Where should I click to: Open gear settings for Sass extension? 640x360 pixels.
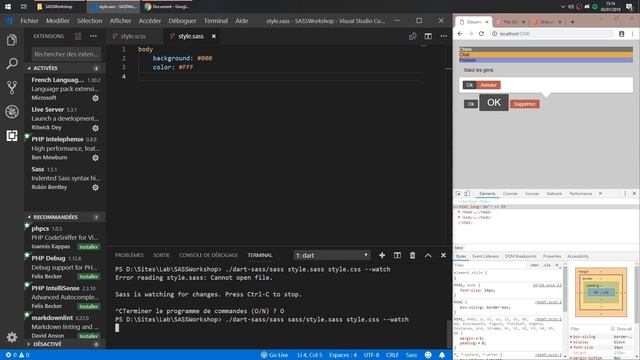[96, 187]
